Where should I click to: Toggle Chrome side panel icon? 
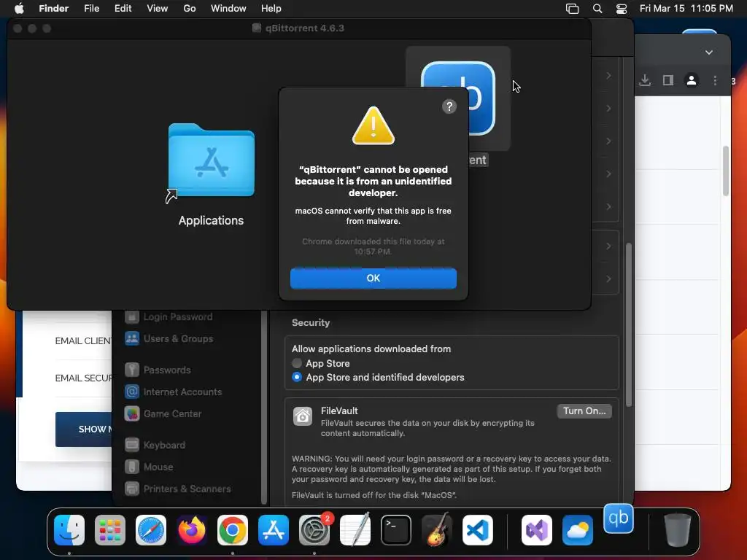668,80
